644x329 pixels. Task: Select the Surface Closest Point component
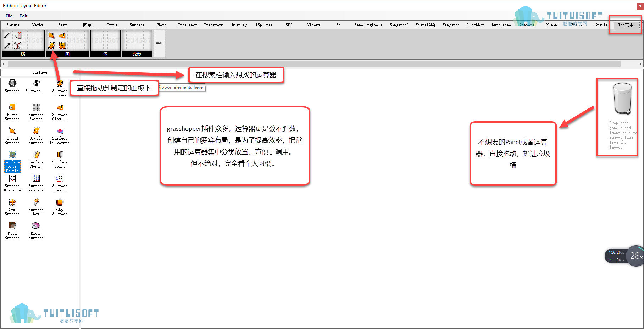pyautogui.click(x=60, y=112)
